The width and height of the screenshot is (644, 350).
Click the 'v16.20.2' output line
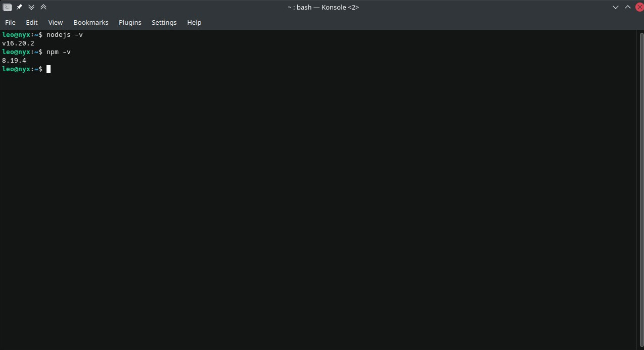pyautogui.click(x=18, y=43)
